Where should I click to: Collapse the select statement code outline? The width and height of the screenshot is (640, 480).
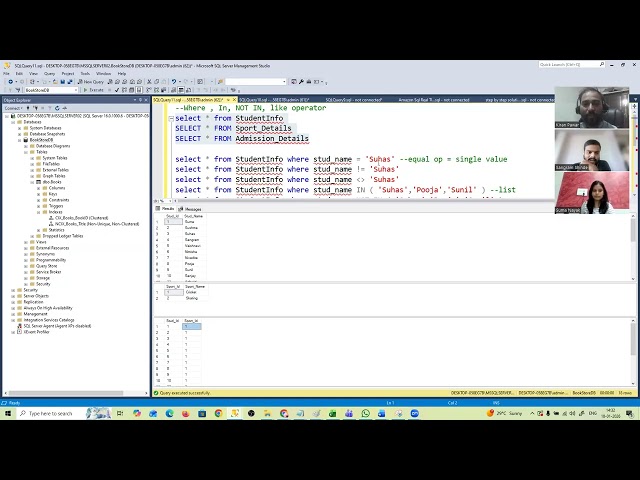pyautogui.click(x=171, y=118)
